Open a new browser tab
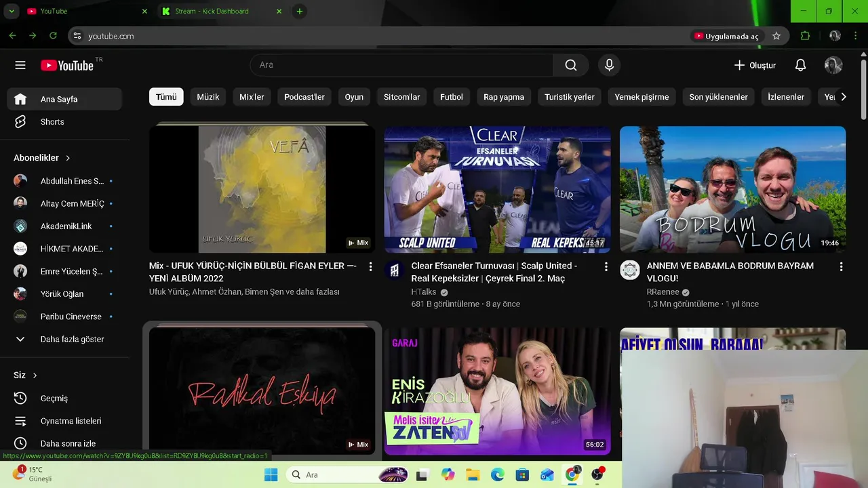Viewport: 868px width, 488px height. [300, 12]
